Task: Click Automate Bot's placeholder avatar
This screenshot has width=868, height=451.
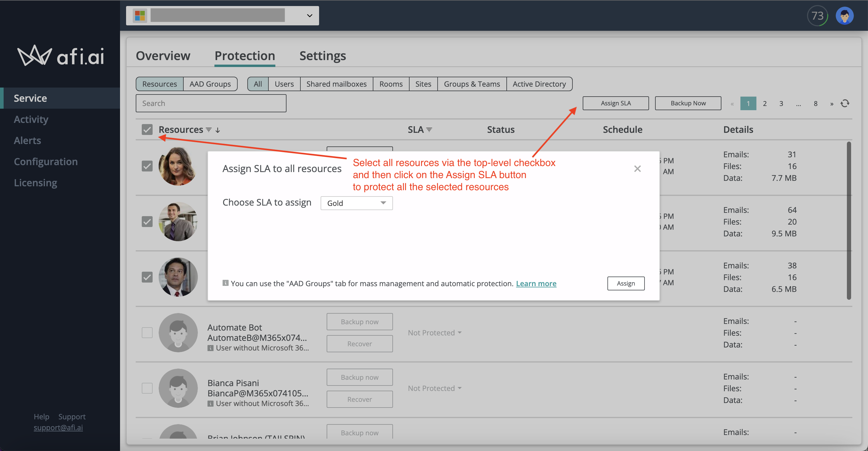Action: (x=178, y=333)
